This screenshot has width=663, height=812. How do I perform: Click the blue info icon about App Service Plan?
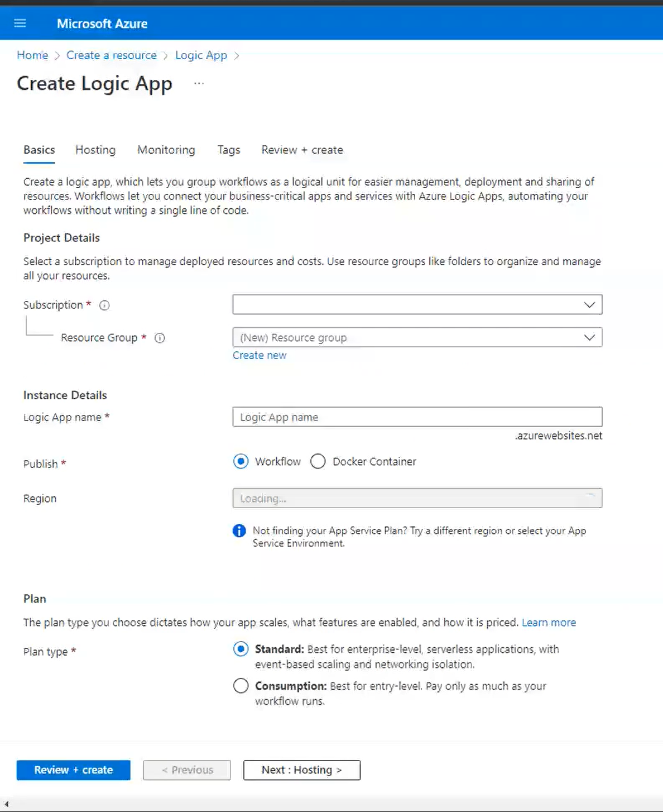[x=239, y=531]
